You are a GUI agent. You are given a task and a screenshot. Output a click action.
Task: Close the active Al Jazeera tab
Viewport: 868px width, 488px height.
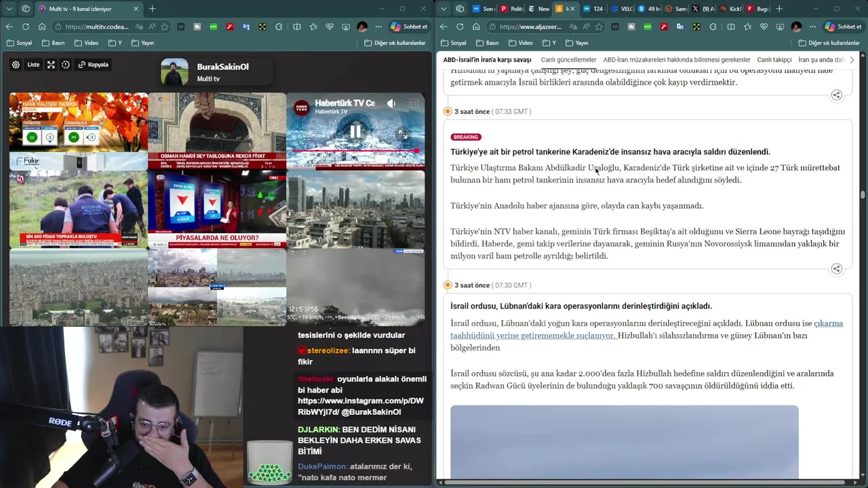[572, 9]
